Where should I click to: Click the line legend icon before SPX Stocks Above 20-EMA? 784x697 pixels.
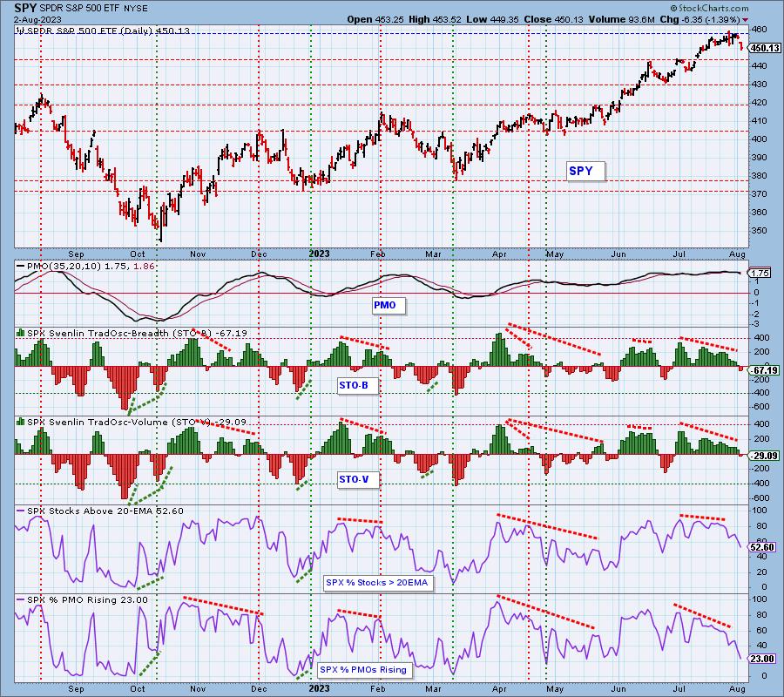point(21,511)
